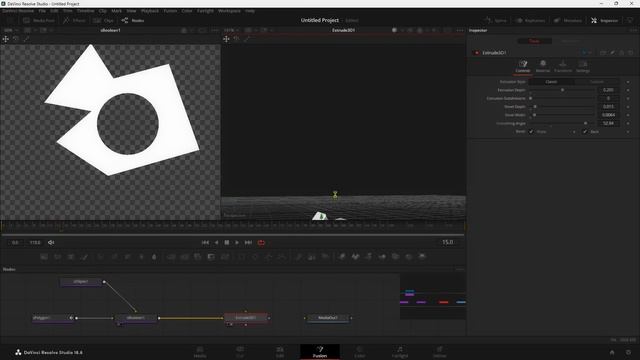
Task: Click the Smoothing Angle slider
Action: point(562,123)
